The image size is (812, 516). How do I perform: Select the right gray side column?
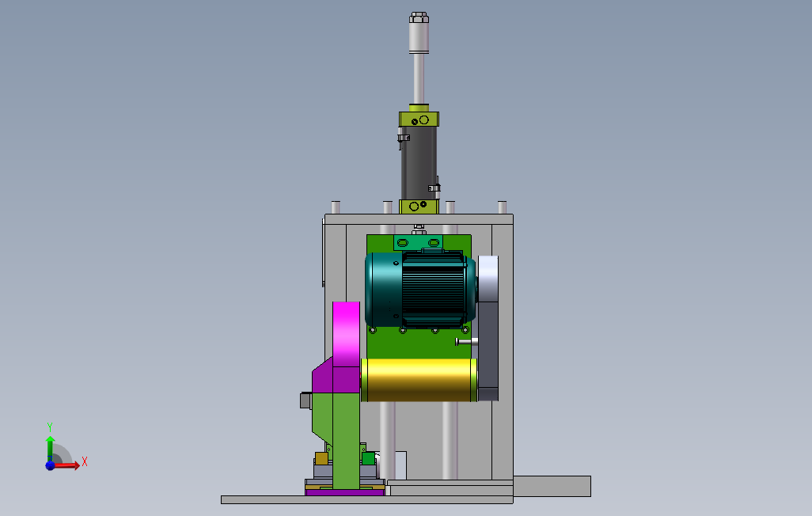502,351
